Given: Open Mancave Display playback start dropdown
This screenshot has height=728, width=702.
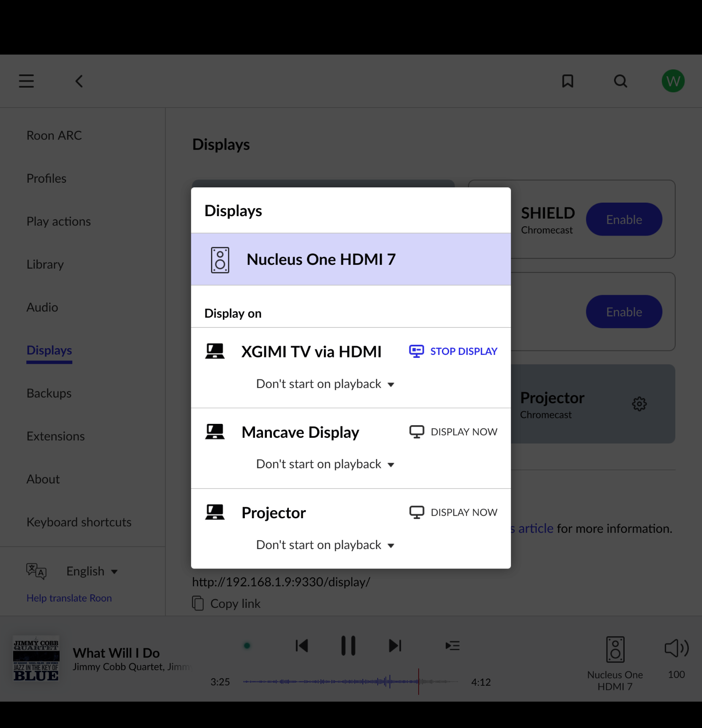Looking at the screenshot, I should [x=325, y=464].
